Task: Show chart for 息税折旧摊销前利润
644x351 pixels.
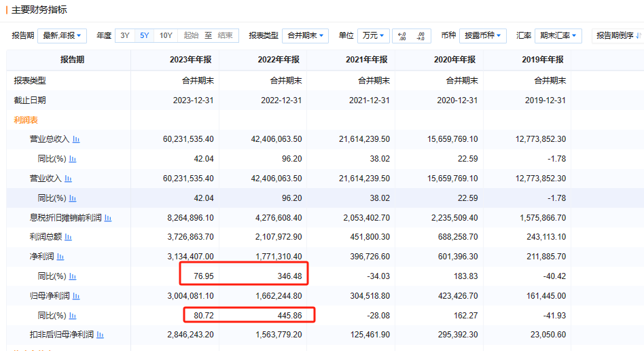Action: pos(108,218)
